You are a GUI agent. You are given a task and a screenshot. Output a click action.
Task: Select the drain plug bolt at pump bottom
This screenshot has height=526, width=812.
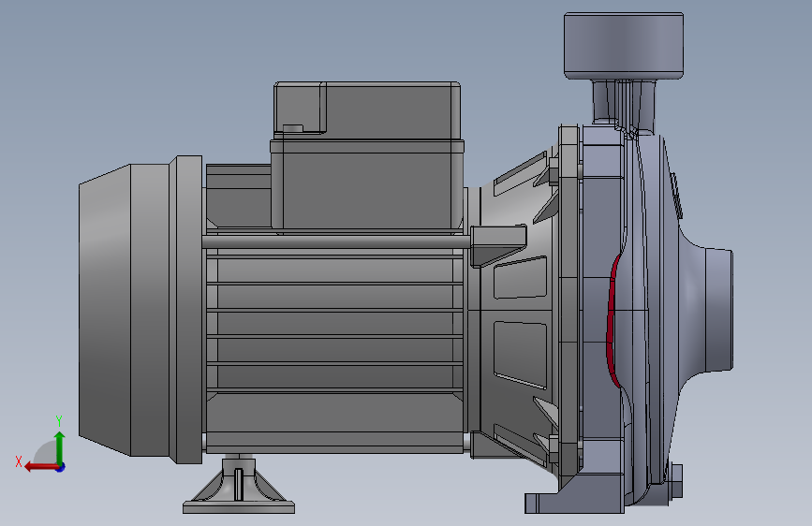676,481
